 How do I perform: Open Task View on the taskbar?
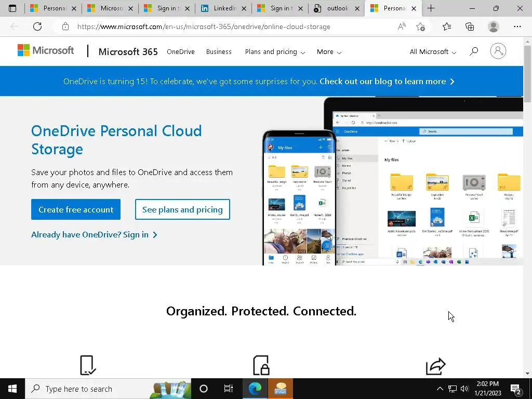[229, 389]
